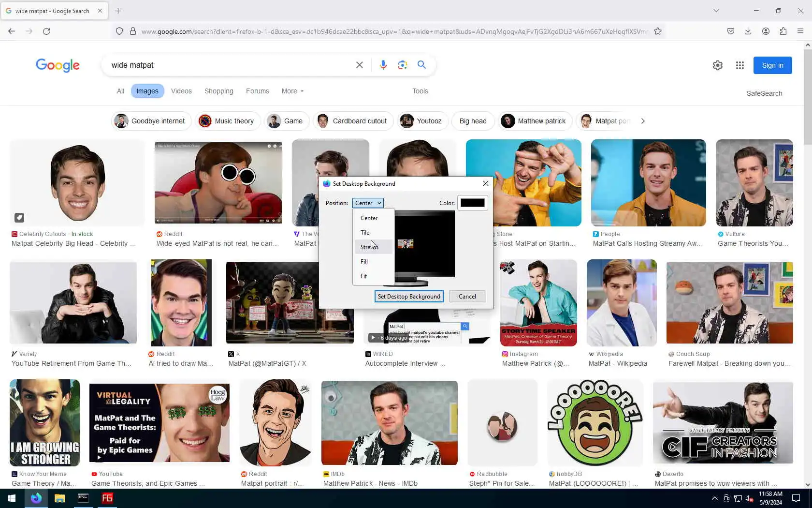Open the Firefox extensions puzzle icon
Viewport: 812px width, 508px height.
click(783, 31)
